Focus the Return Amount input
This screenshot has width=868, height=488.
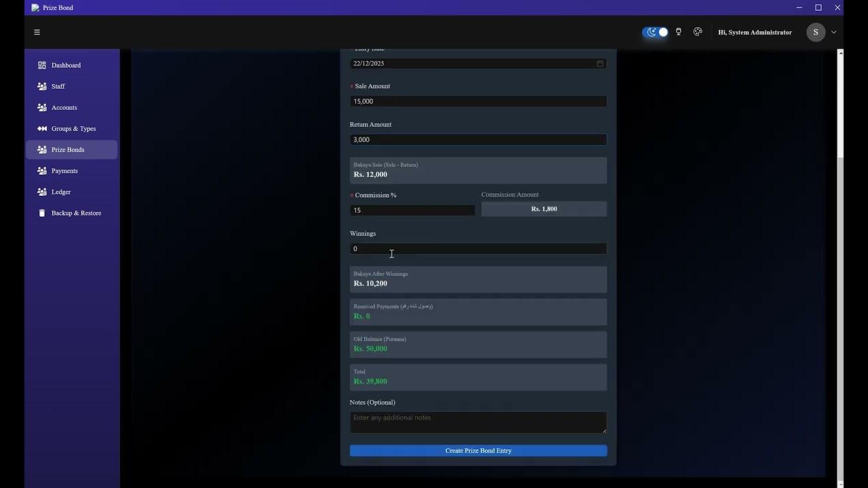478,140
